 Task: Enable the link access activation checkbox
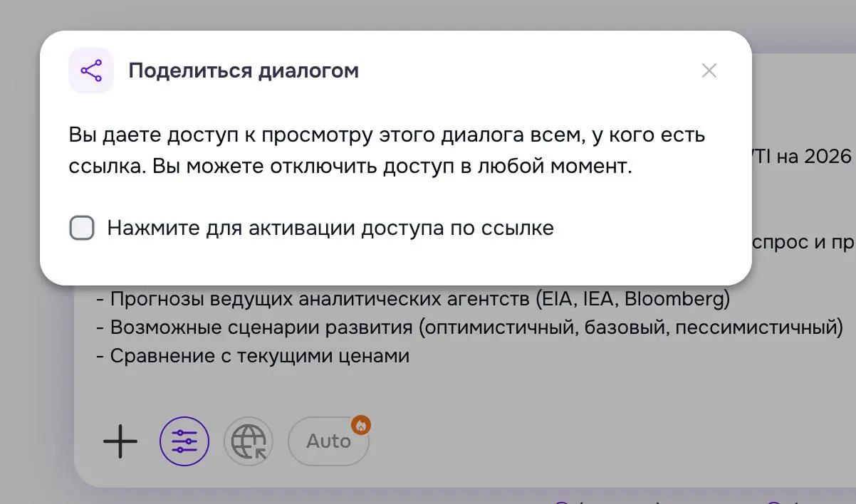[82, 229]
